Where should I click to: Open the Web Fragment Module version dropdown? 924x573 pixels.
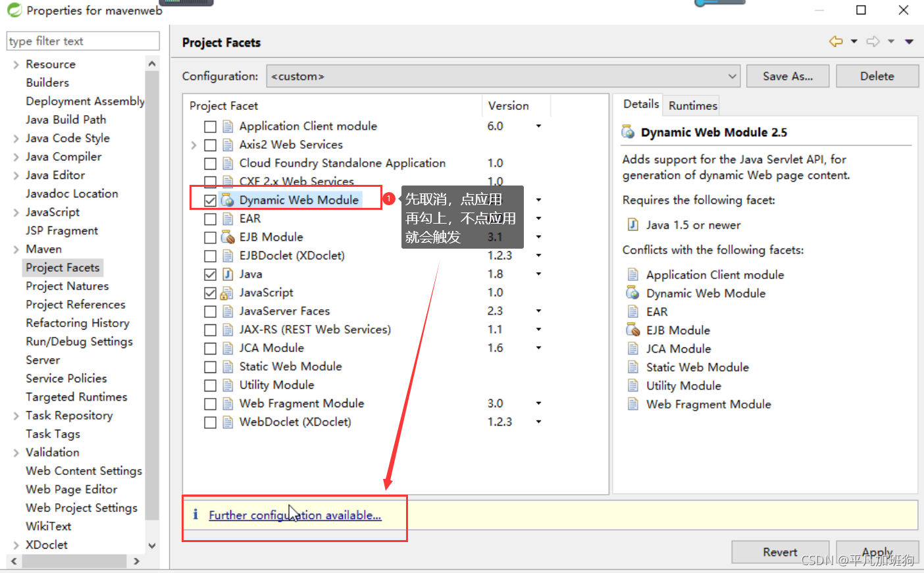[538, 403]
